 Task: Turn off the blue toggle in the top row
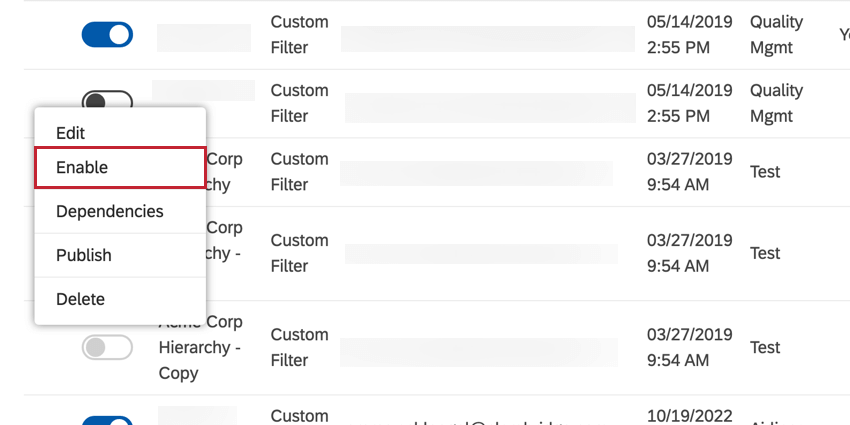point(107,35)
